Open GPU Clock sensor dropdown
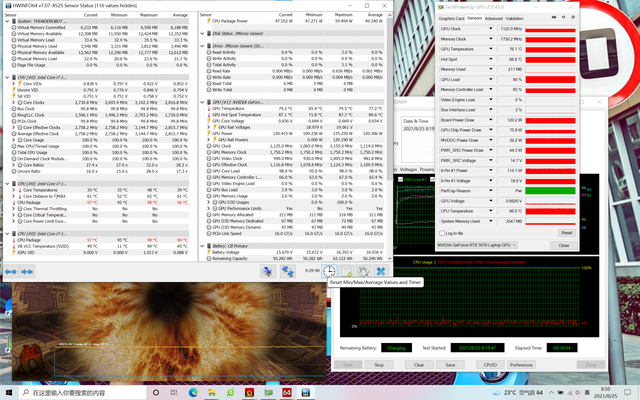This screenshot has width=640, height=400. click(491, 29)
